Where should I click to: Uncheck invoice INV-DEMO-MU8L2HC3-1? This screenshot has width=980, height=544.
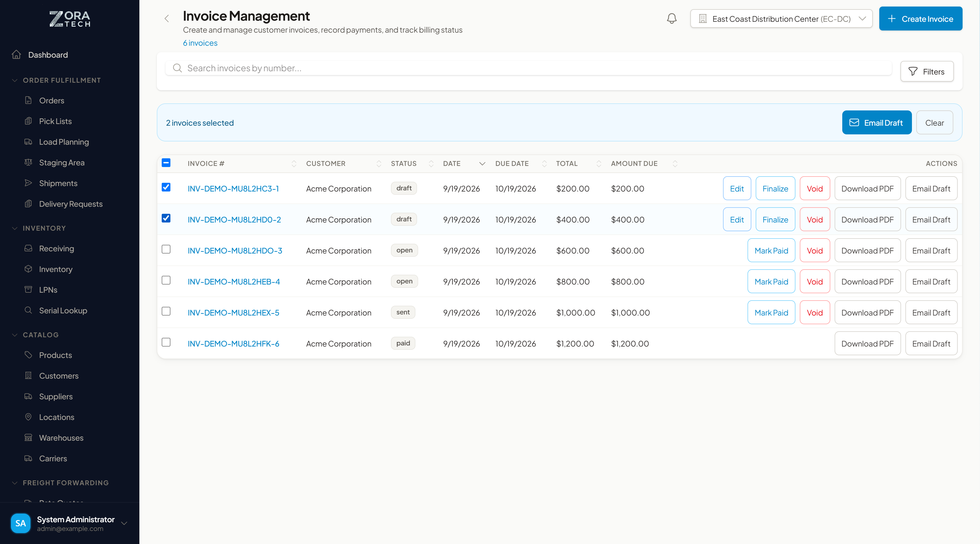166,187
